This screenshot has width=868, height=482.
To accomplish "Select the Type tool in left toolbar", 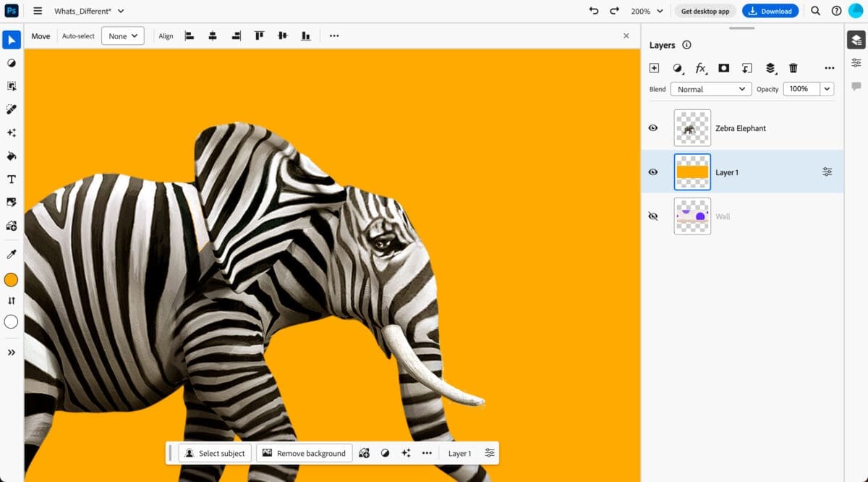I will pyautogui.click(x=12, y=179).
